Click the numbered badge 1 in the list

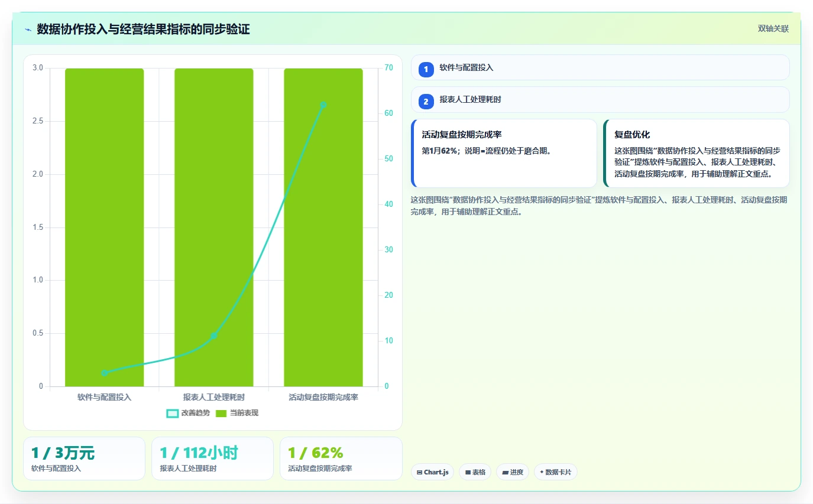click(x=426, y=70)
